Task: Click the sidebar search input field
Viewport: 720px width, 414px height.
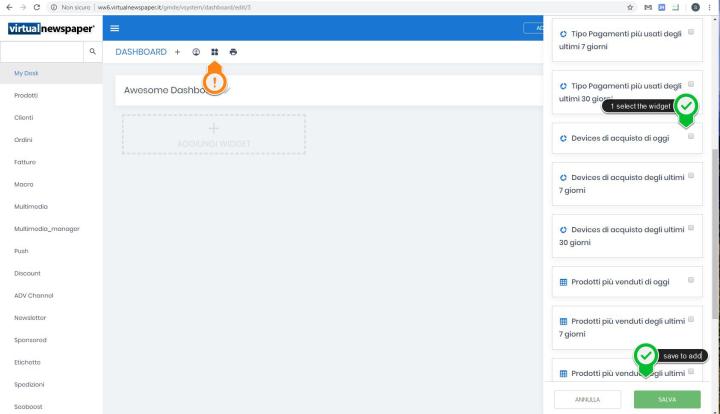Action: pyautogui.click(x=42, y=51)
